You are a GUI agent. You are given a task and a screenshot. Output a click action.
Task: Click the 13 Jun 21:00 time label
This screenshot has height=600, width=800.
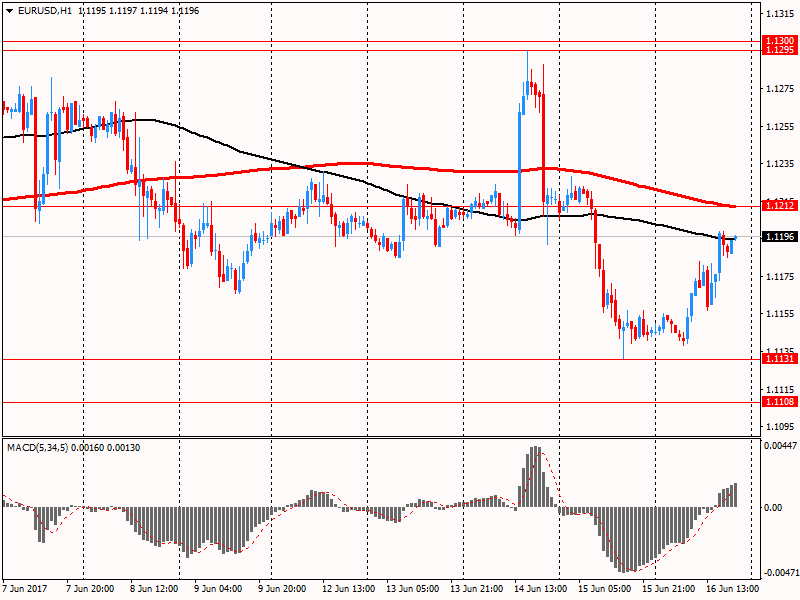[x=477, y=589]
